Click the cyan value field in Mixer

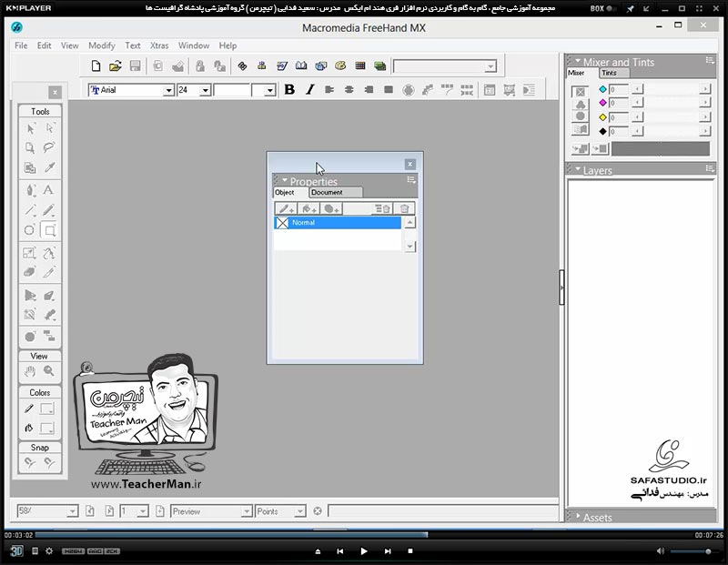click(x=619, y=89)
